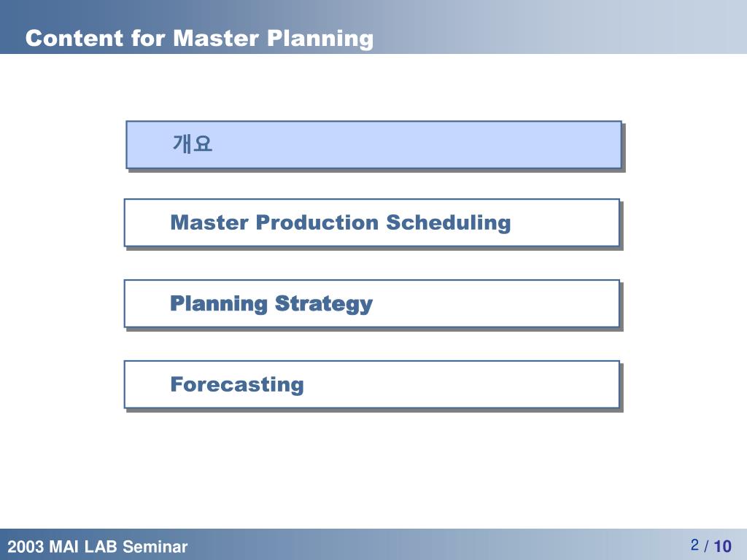Click the slide title Content for Master Planning

click(x=199, y=39)
